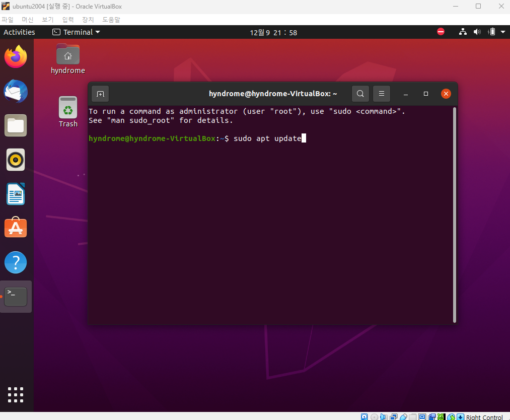Click VirtualBox keyboard capture arrow indicator

(x=460, y=417)
